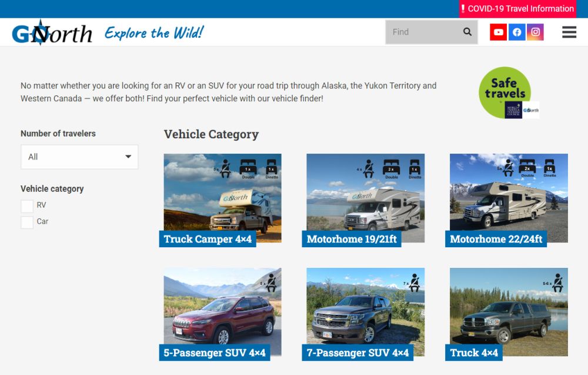Viewport: 588px width, 375px height.
Task: Open the hamburger menu
Action: click(x=569, y=32)
